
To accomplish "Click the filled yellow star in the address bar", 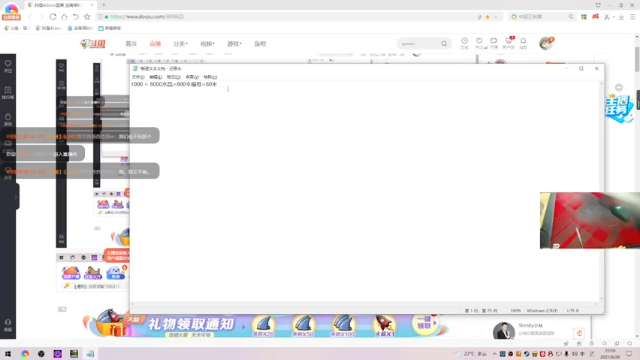I will [487, 17].
